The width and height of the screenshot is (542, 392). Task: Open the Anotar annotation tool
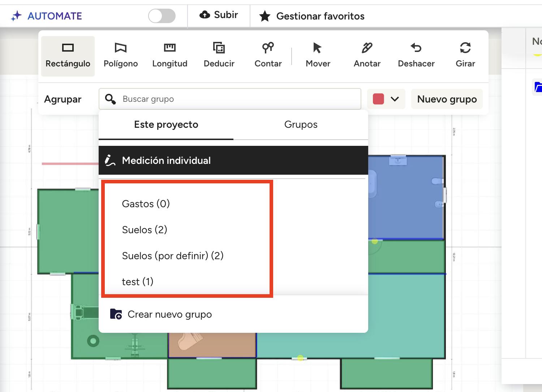367,56
